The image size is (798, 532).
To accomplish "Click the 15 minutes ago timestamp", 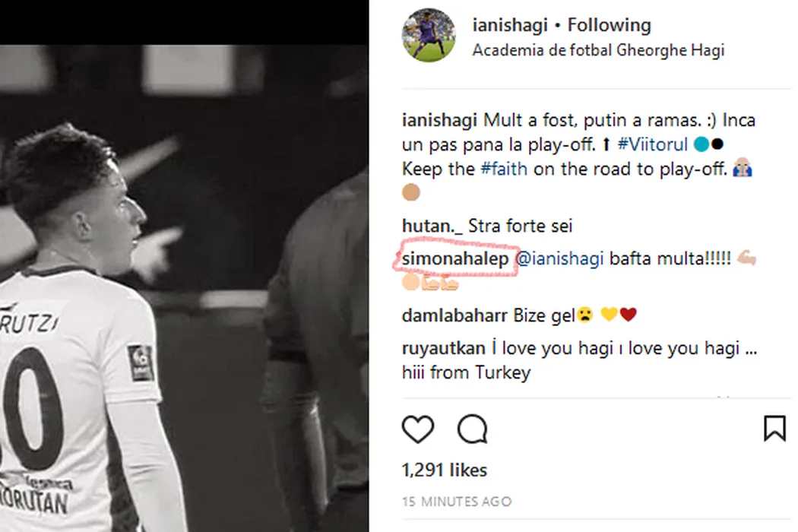I will [457, 502].
